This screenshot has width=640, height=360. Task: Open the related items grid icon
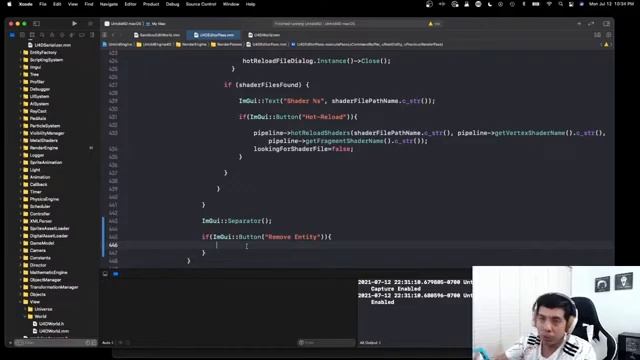(x=105, y=35)
